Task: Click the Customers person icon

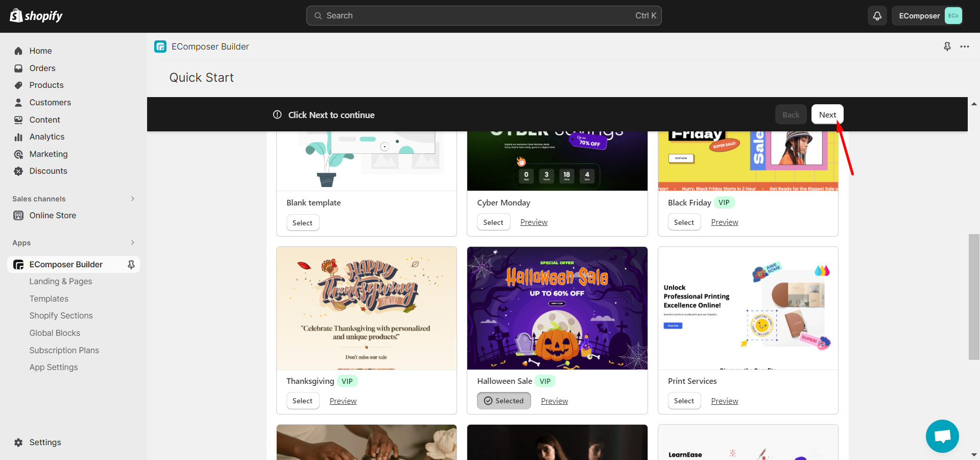Action: click(x=18, y=102)
